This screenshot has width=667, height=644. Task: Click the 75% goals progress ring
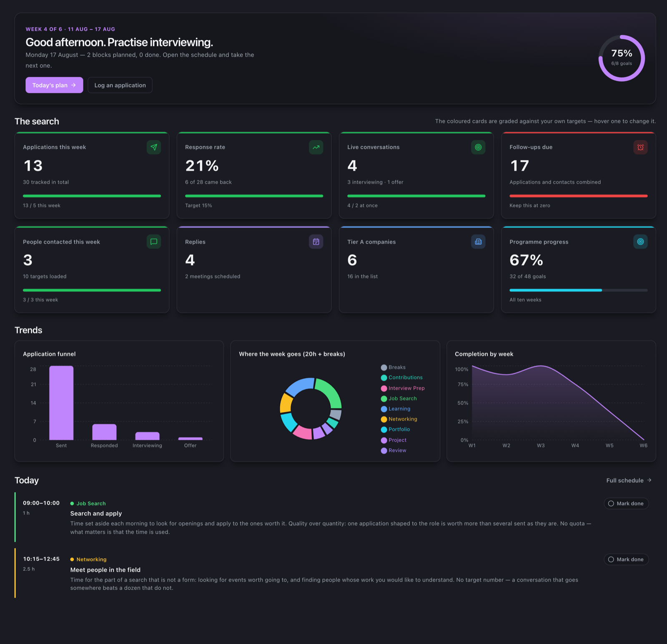click(622, 58)
